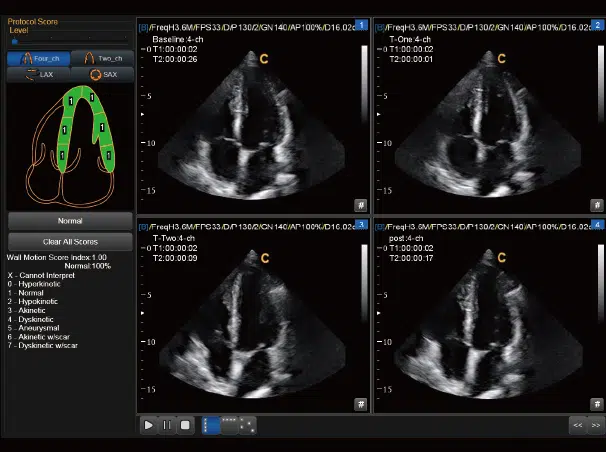Pause the cine loop playback
This screenshot has width=606, height=452.
tap(167, 425)
